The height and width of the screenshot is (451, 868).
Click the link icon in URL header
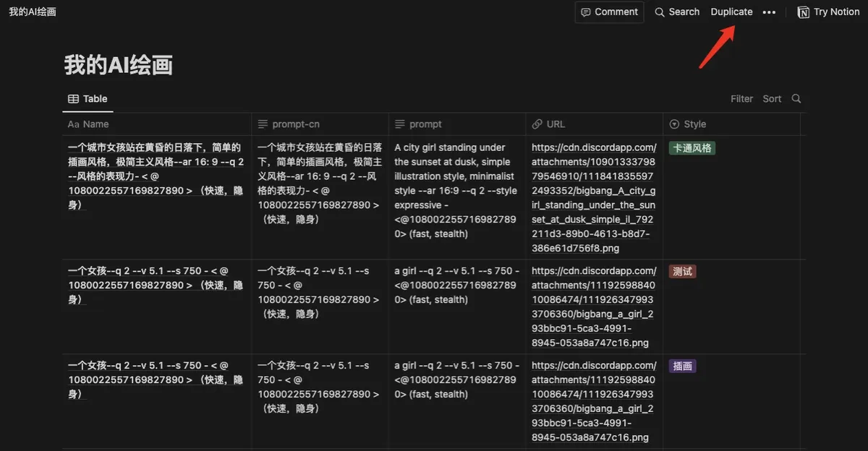click(537, 124)
